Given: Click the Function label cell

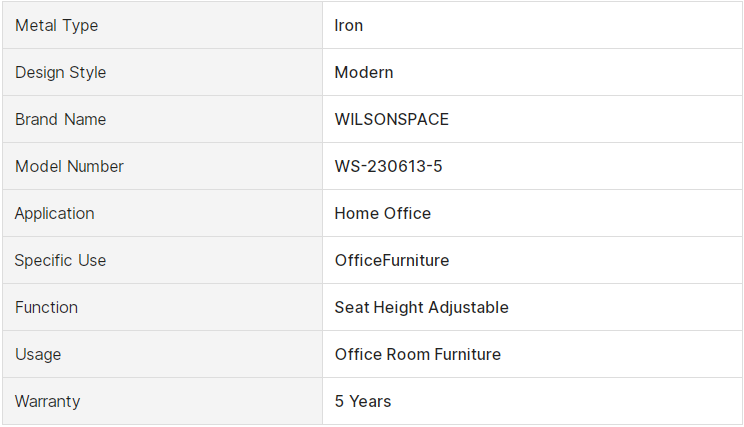Looking at the screenshot, I should click(x=162, y=307).
